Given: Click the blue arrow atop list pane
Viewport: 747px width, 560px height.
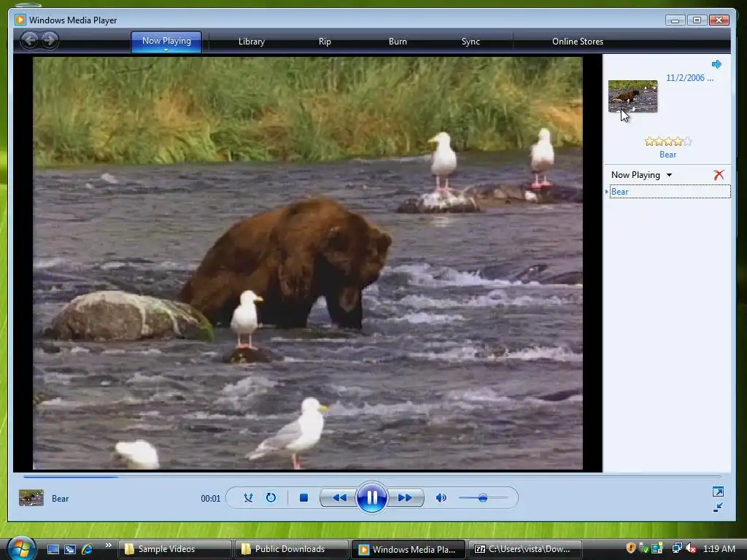Looking at the screenshot, I should 716,64.
